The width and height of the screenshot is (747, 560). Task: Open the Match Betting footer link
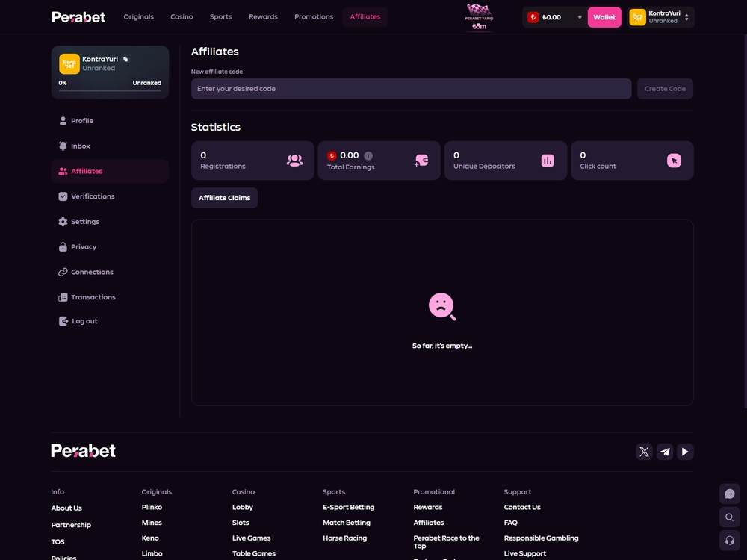pyautogui.click(x=347, y=523)
